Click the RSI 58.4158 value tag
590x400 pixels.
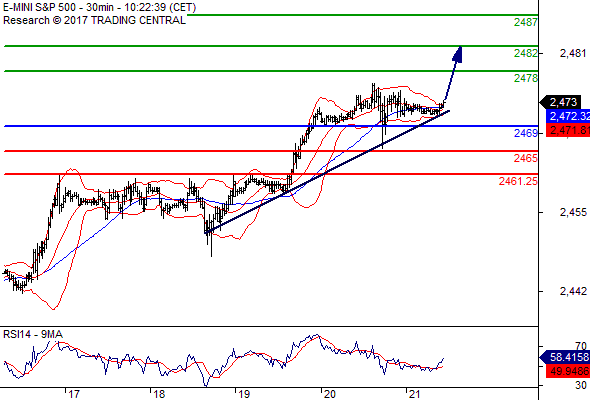(565, 357)
